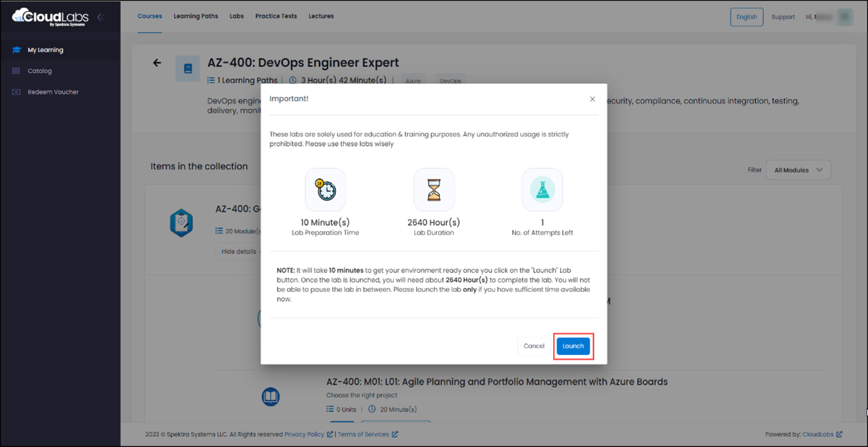Go back using the left arrow
The width and height of the screenshot is (868, 447).
click(x=157, y=63)
